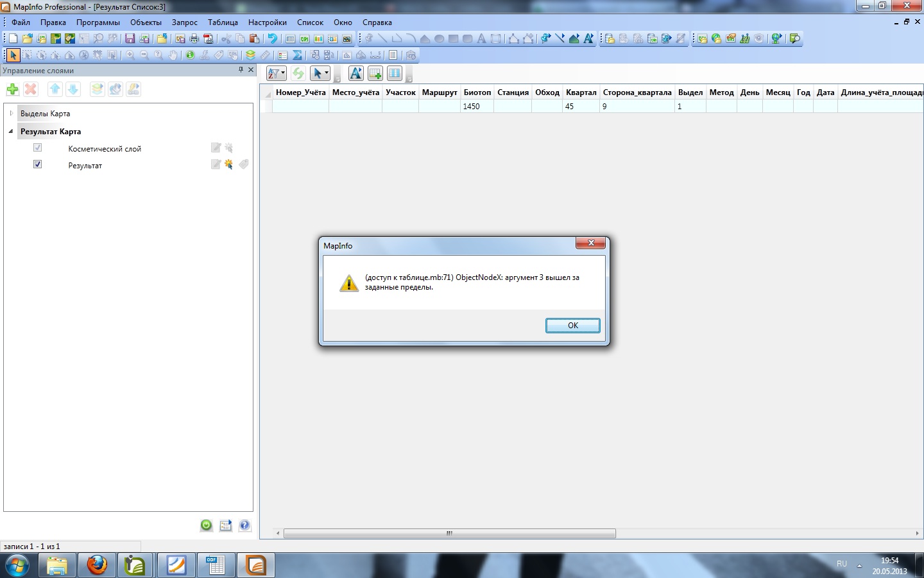924x578 pixels.
Task: Select the hand Grabber tool
Action: tap(173, 55)
